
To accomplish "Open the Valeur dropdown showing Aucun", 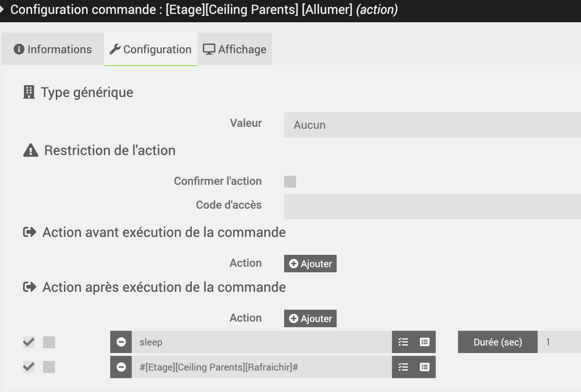I will [432, 125].
